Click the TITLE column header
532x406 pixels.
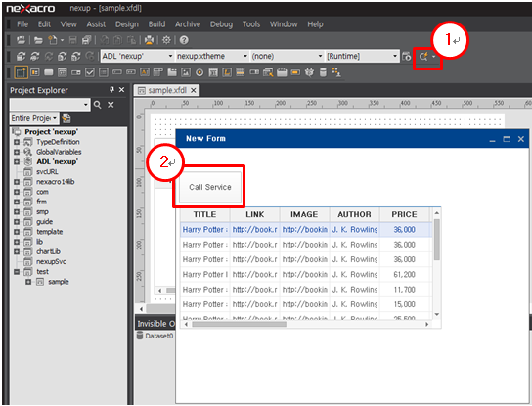(205, 214)
